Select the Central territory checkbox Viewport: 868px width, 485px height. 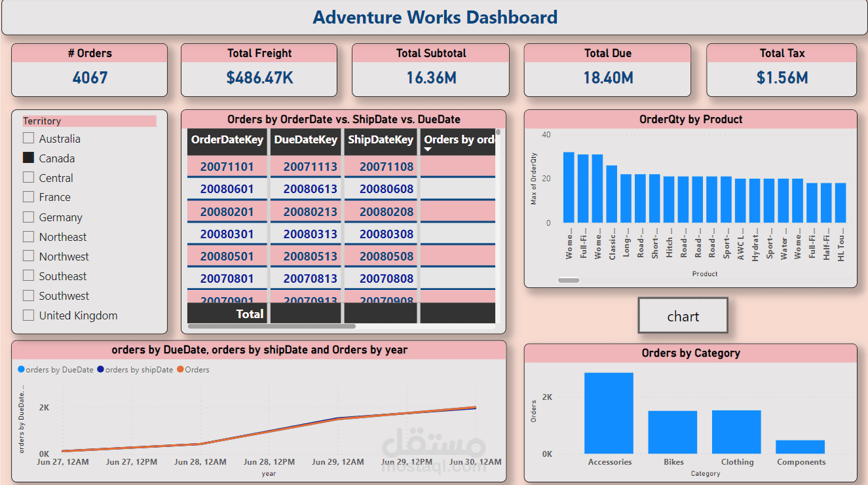28,177
